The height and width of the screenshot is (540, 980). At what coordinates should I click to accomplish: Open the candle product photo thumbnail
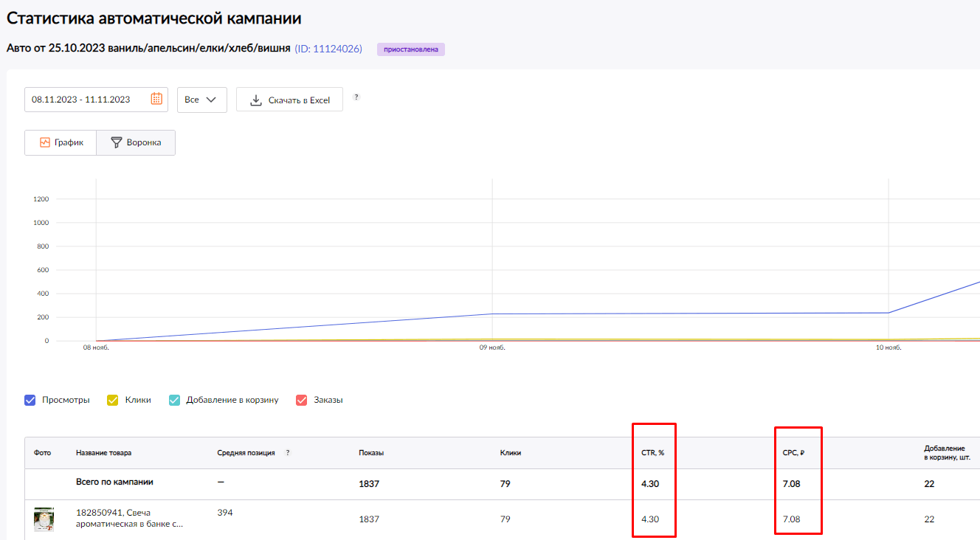44,519
